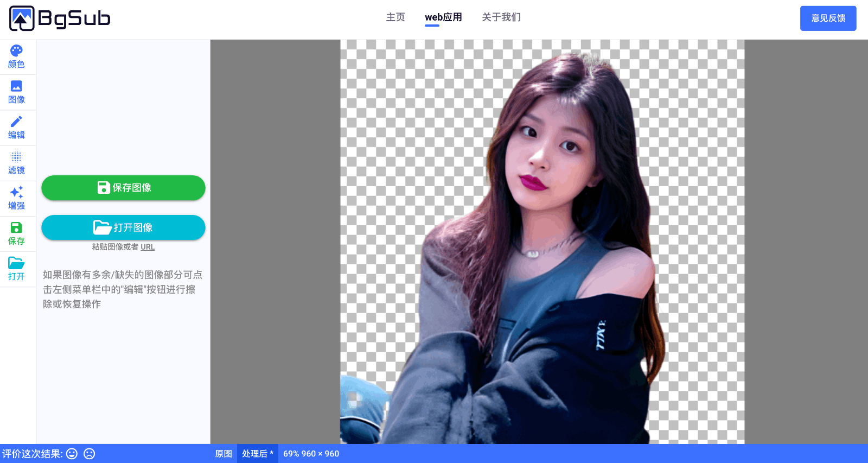Open the 滤镜 filter tool

point(16,163)
